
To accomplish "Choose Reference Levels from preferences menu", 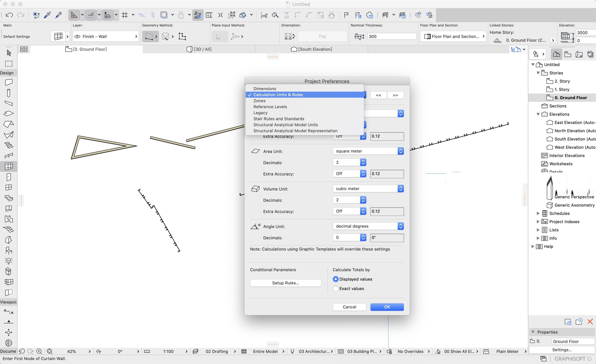I will point(305,107).
